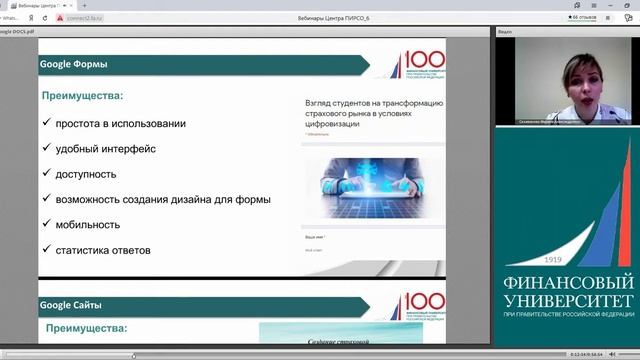
Task: Focus the connect2.fa.ru address field
Action: coord(84,18)
